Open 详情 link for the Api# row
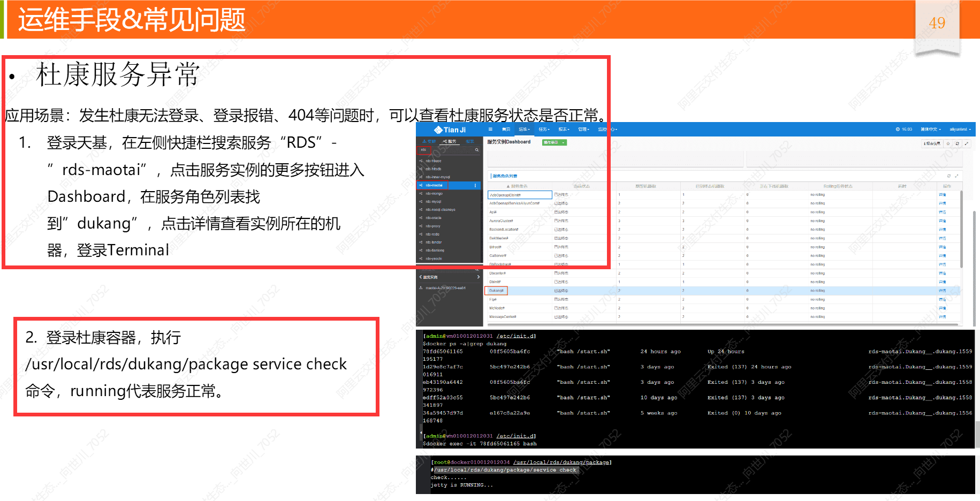Image resolution: width=980 pixels, height=501 pixels. click(942, 212)
